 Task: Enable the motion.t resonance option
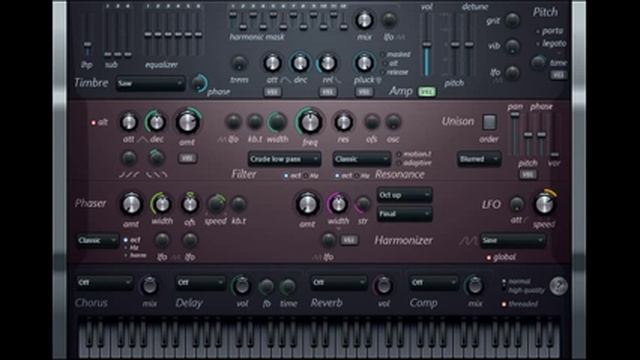point(414,154)
